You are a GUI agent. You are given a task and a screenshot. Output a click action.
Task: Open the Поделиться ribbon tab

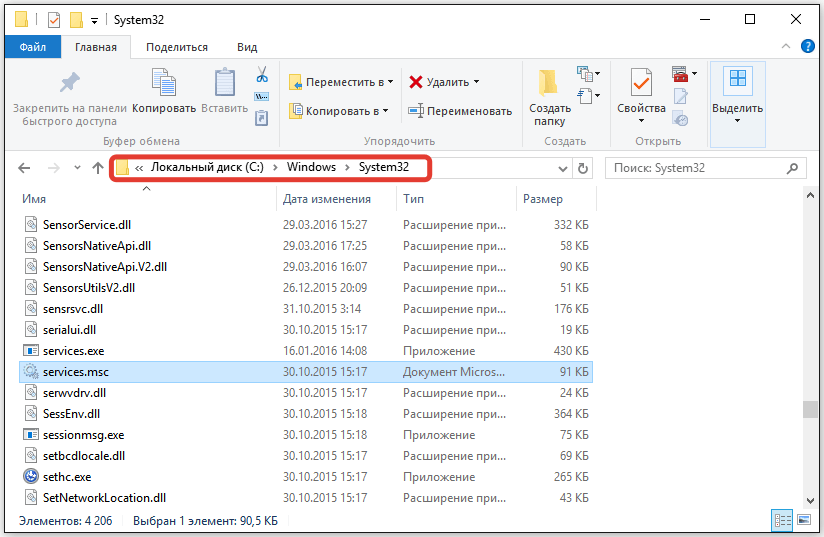click(177, 47)
